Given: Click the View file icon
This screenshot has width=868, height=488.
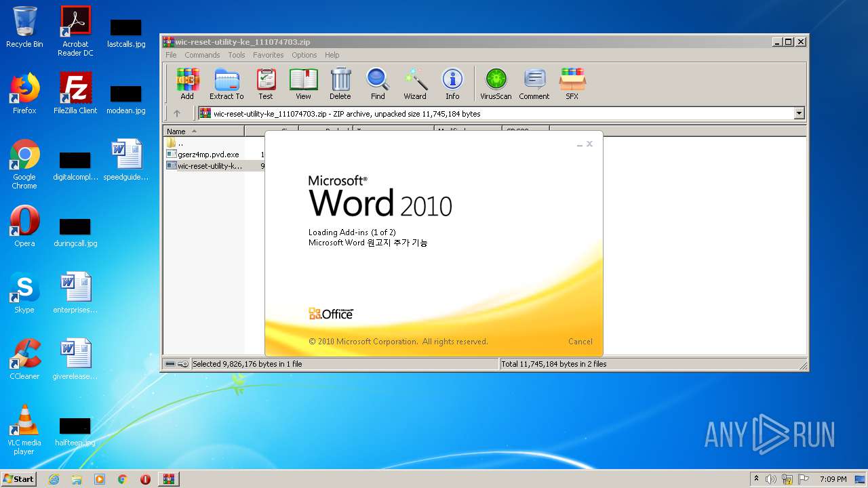Looking at the screenshot, I should [303, 84].
